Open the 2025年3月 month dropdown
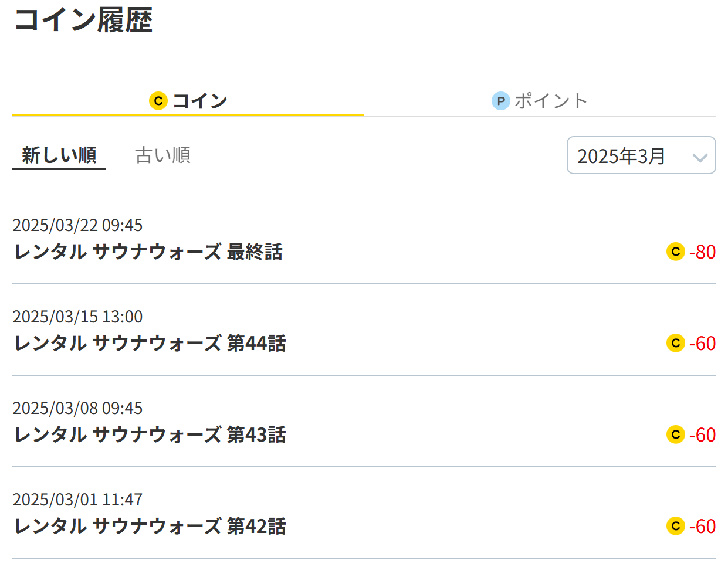This screenshot has width=728, height=567. tap(641, 155)
